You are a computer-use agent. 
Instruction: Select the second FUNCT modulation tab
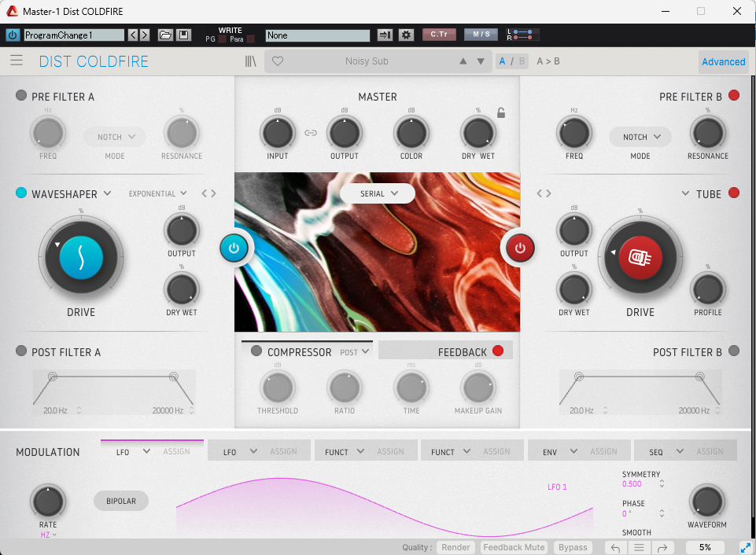click(x=473, y=451)
